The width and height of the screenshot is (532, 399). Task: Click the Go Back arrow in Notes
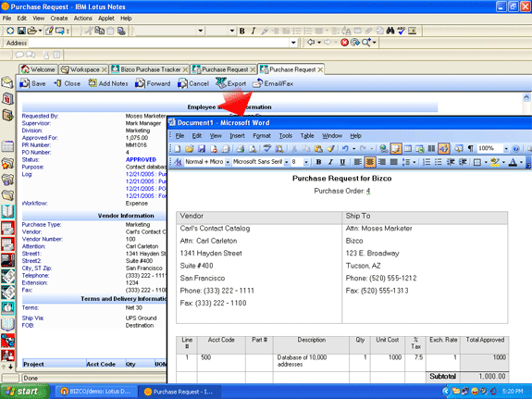point(311,43)
